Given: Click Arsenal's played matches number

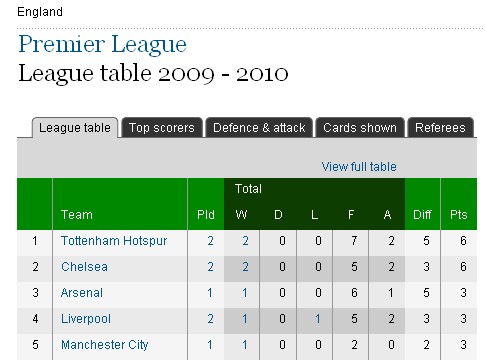Looking at the screenshot, I should click(x=210, y=293).
